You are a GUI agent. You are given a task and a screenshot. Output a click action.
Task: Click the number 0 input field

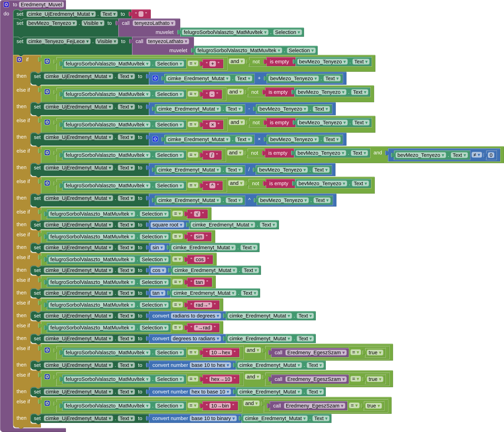[x=491, y=155]
